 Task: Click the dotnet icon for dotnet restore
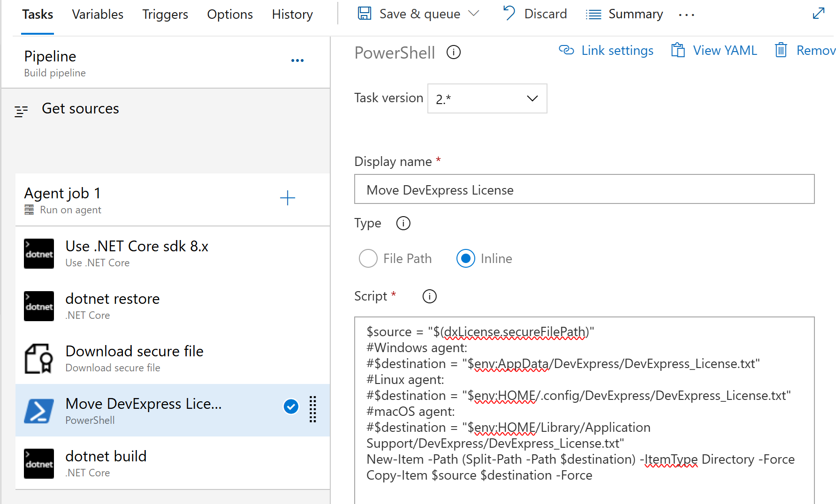click(x=39, y=306)
